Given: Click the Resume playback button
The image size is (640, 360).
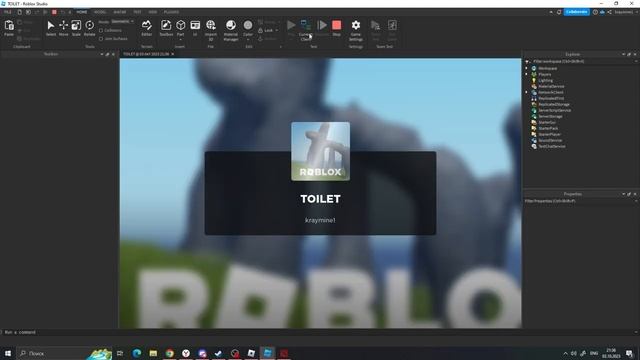Looking at the screenshot, I should coord(322,25).
